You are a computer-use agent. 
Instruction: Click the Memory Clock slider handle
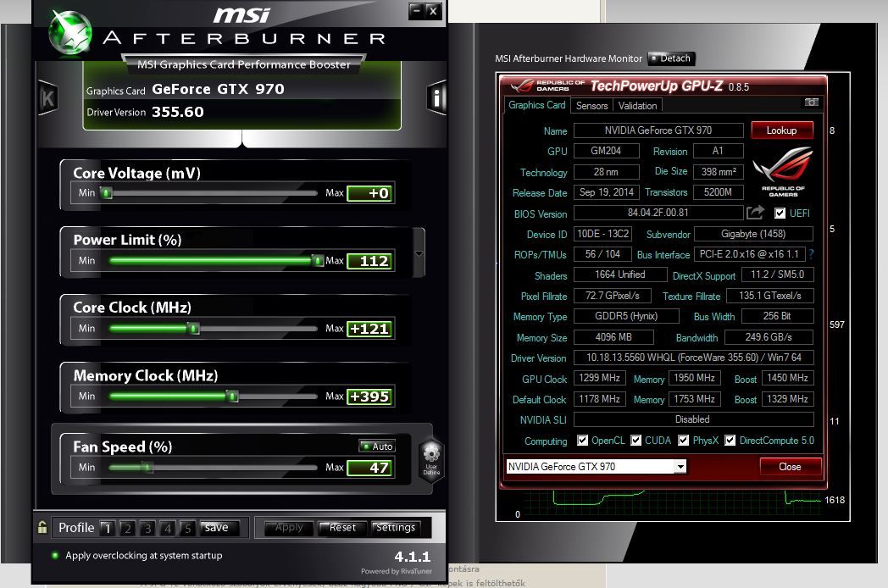232,396
